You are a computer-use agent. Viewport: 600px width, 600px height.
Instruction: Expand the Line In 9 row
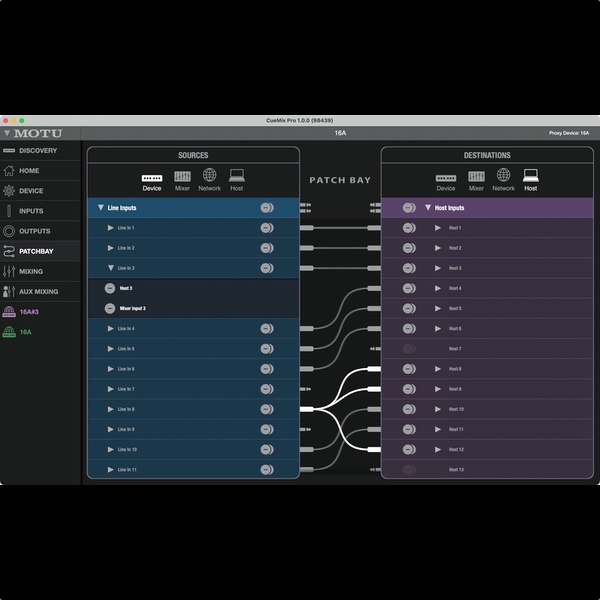[111, 429]
